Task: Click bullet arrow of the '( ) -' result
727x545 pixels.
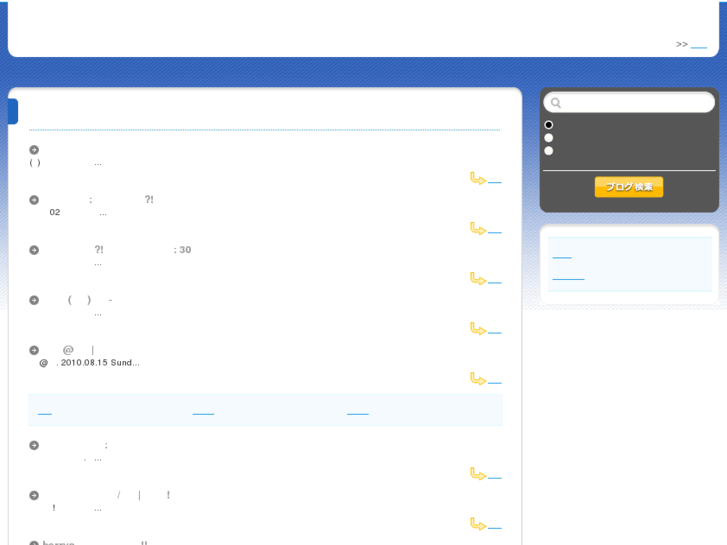Action: pos(34,300)
